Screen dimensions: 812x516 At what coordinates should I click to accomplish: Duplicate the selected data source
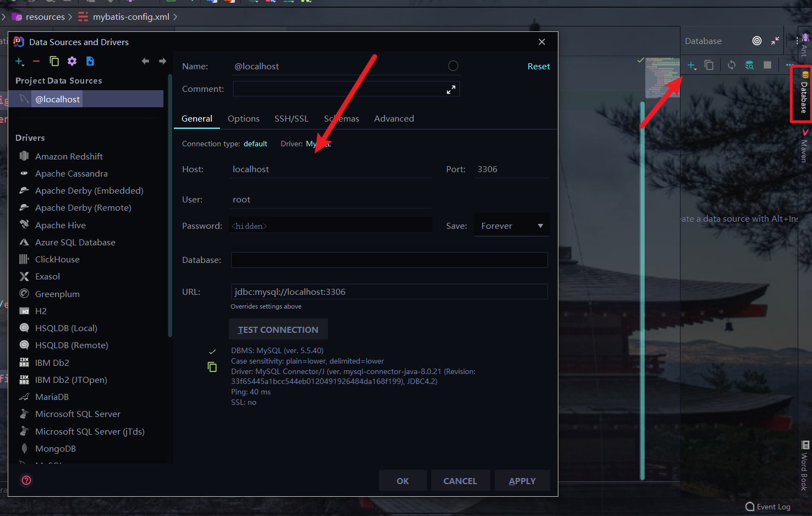pyautogui.click(x=54, y=61)
